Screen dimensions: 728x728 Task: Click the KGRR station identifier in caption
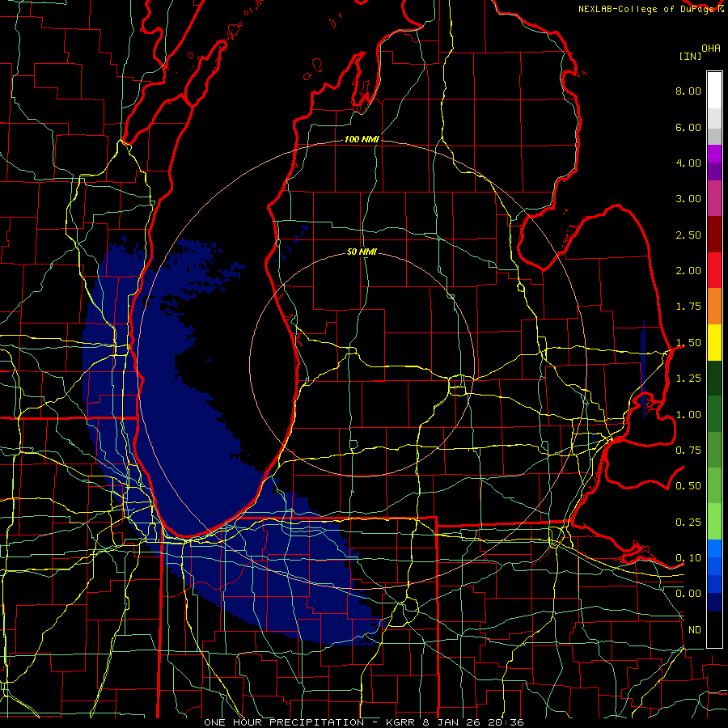(x=400, y=722)
